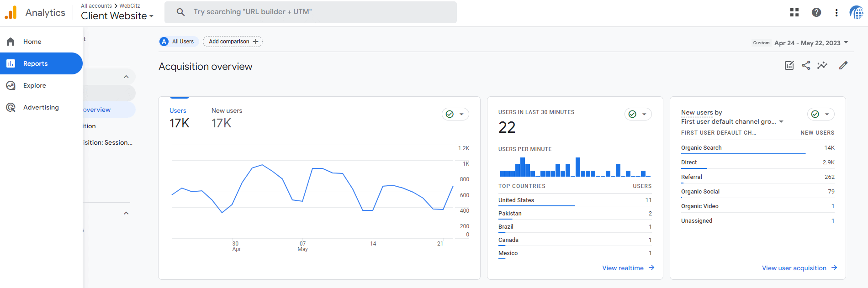
Task: Click the Home house icon
Action: [x=11, y=42]
